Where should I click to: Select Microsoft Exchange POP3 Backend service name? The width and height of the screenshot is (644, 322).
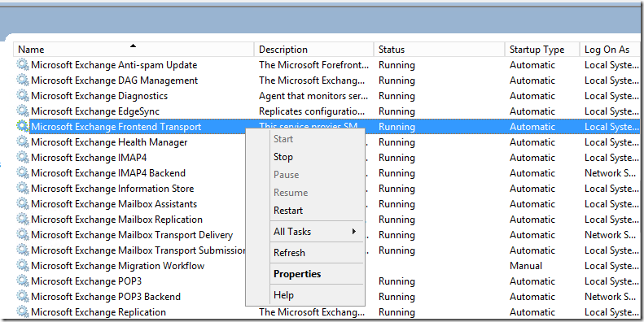tap(106, 297)
